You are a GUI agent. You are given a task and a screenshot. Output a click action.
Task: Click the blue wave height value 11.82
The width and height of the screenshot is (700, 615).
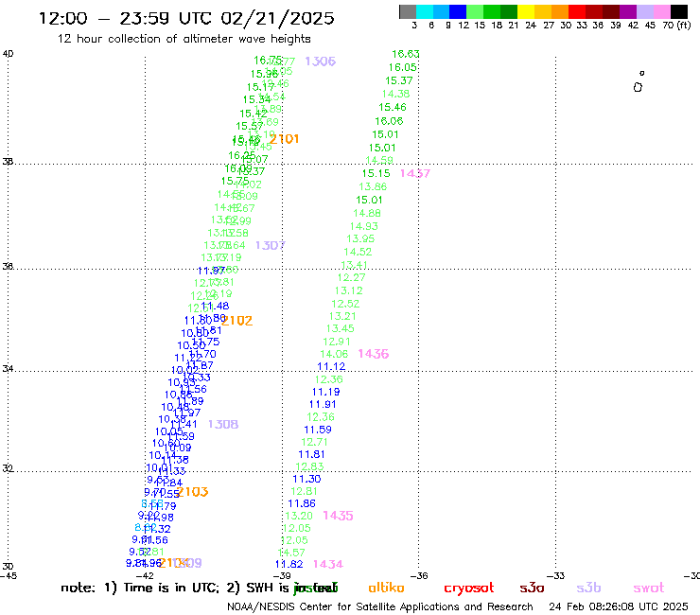pos(289,564)
